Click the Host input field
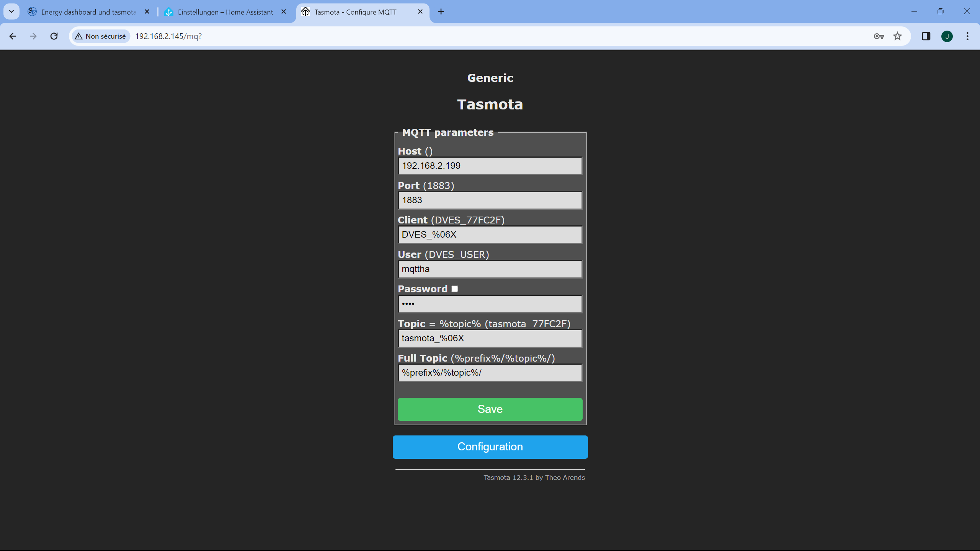This screenshot has height=551, width=980. [x=490, y=166]
